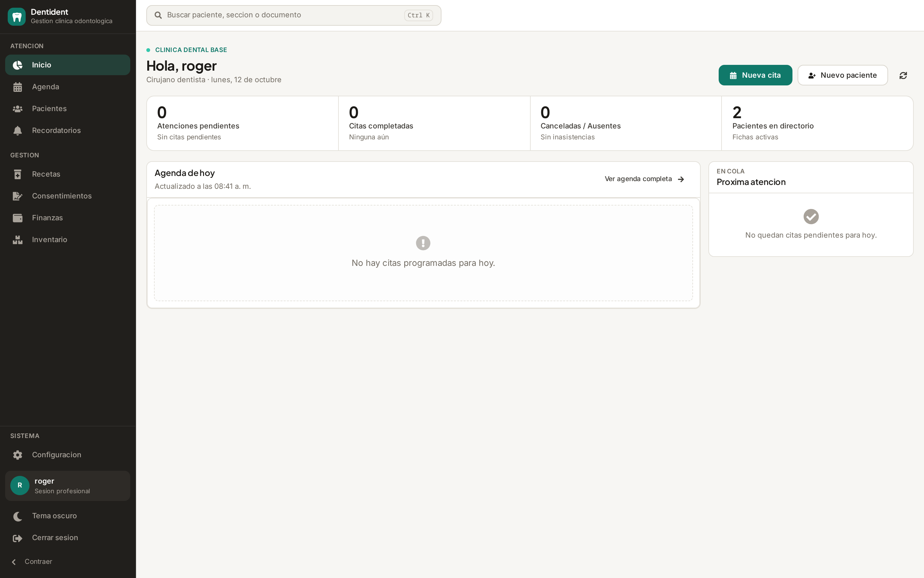Click the Recetas prescription icon

[x=18, y=174]
